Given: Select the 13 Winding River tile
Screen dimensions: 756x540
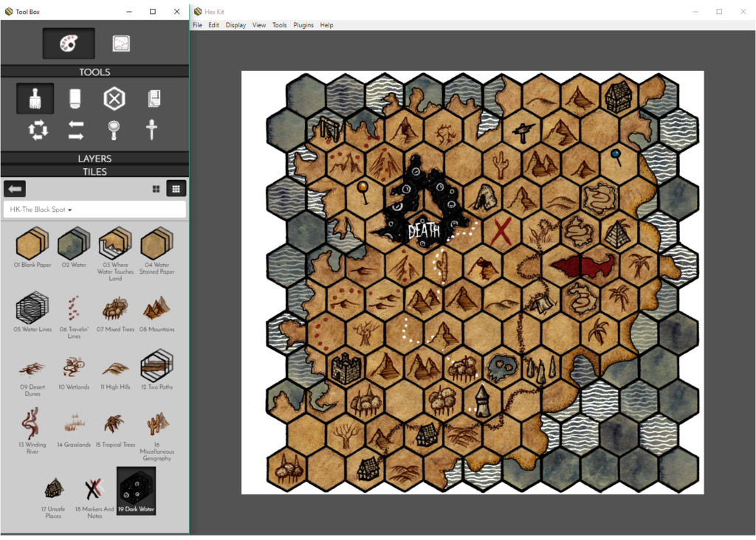Looking at the screenshot, I should tap(32, 431).
